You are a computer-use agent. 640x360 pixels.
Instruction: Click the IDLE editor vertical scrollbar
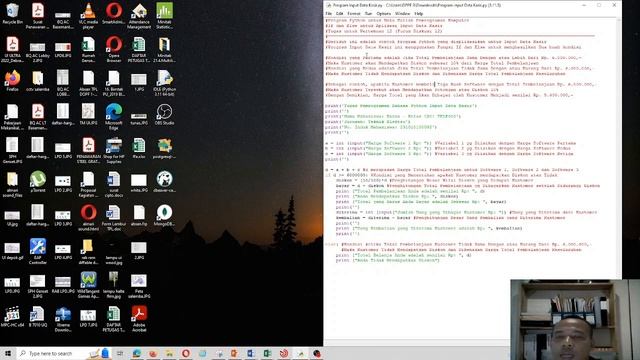click(619, 147)
